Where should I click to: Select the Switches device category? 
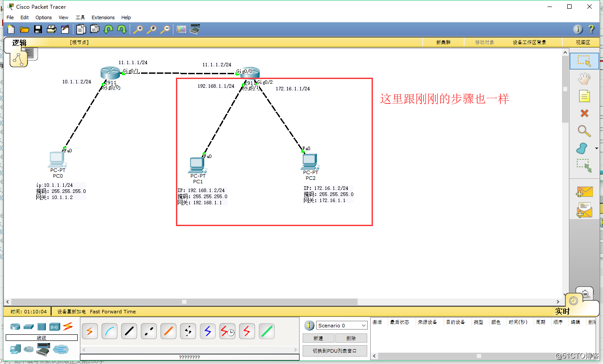pyautogui.click(x=28, y=326)
